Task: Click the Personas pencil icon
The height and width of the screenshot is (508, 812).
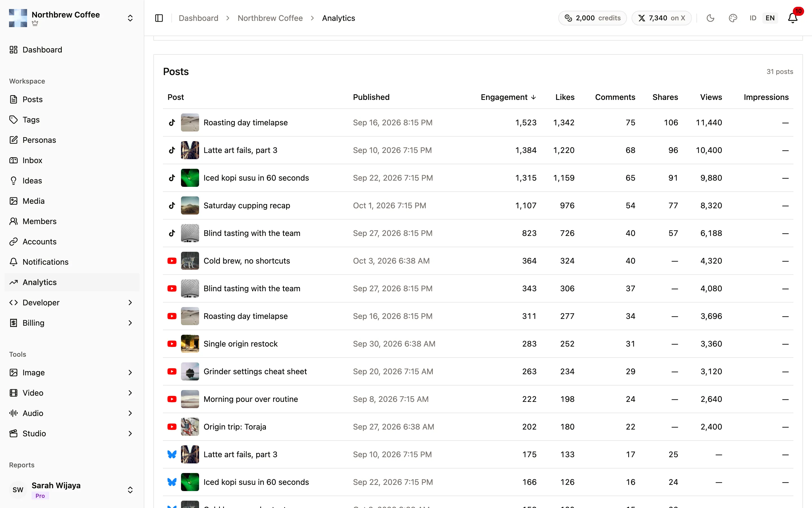Action: point(14,140)
